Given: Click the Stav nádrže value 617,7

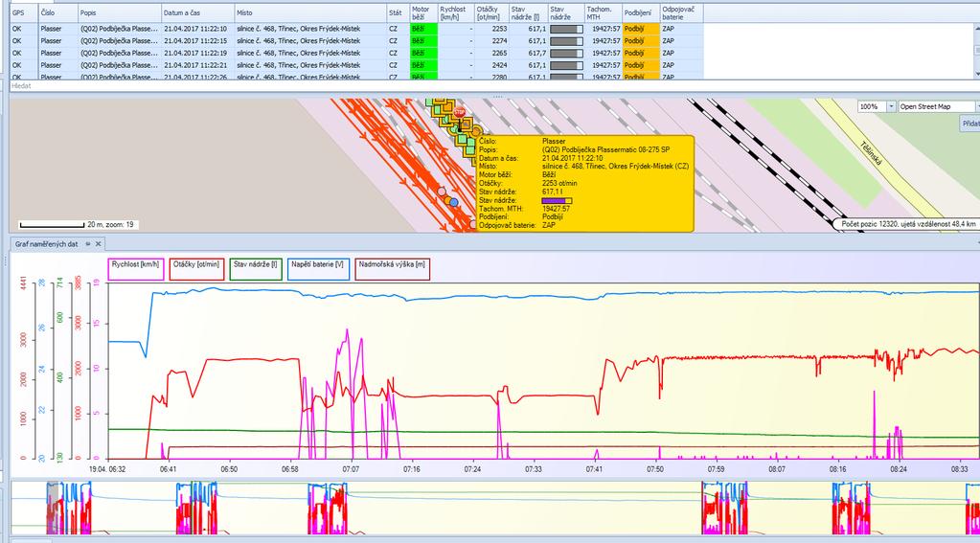Looking at the screenshot, I should pyautogui.click(x=536, y=53).
